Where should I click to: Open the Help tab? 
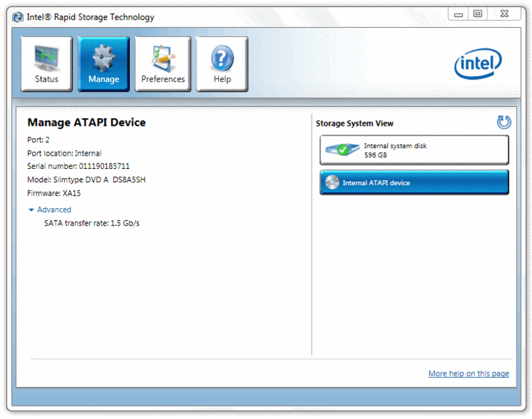tap(222, 64)
